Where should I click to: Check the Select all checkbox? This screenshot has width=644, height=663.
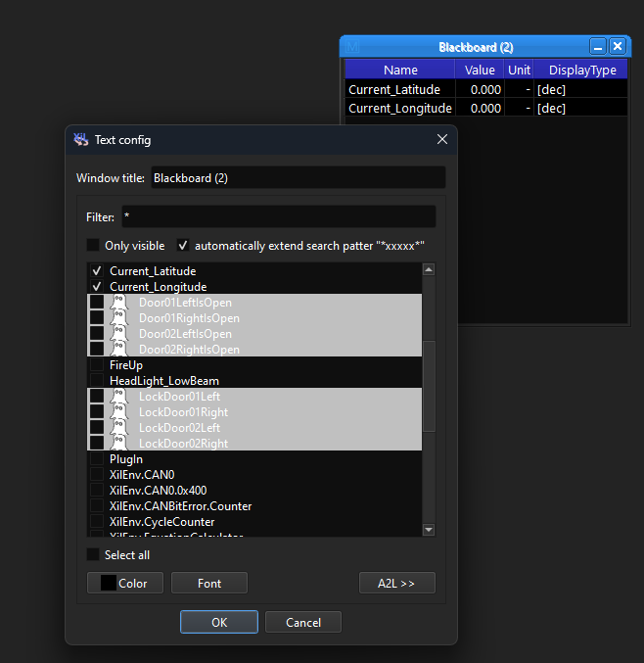click(x=93, y=555)
